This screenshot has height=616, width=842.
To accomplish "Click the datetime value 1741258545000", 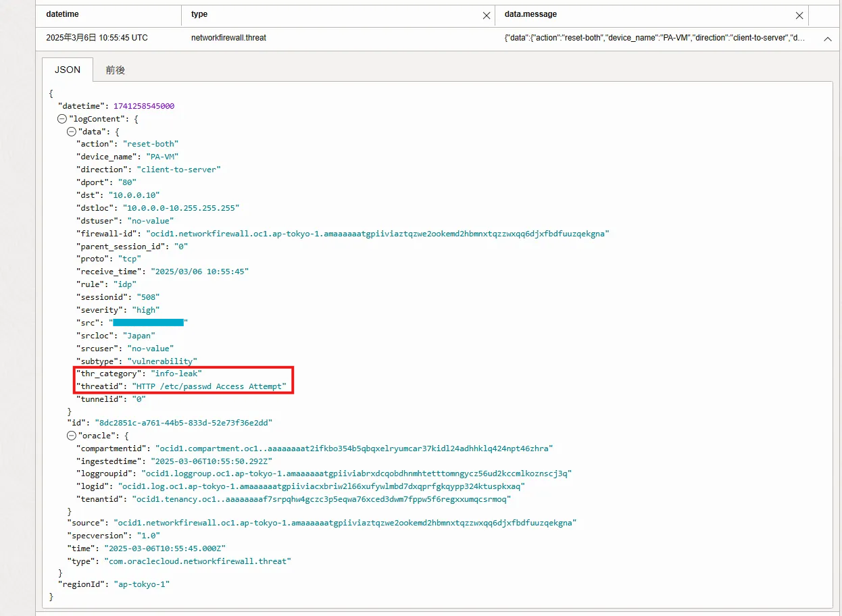I will (x=143, y=106).
